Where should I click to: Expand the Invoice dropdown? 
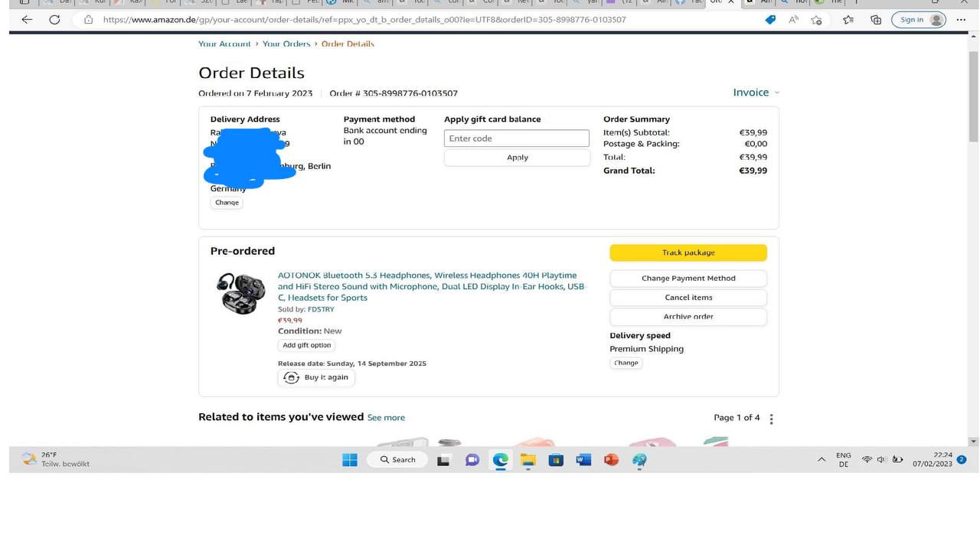pos(756,93)
